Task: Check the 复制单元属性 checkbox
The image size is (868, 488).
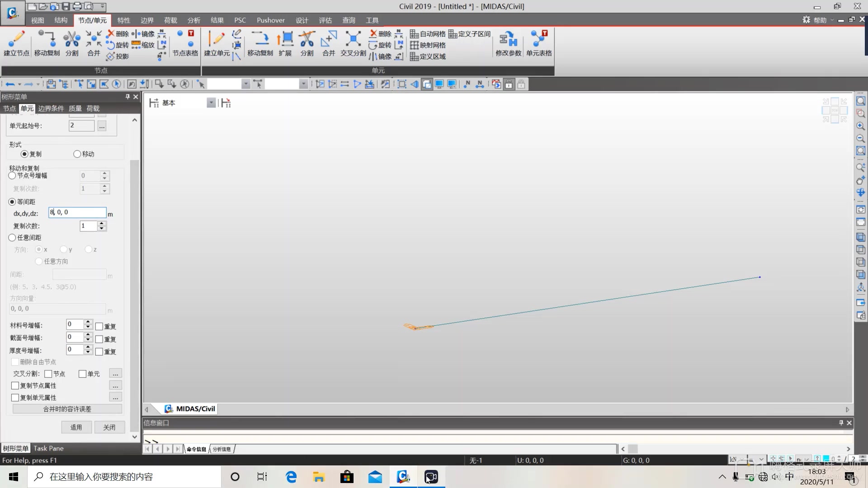Action: click(x=15, y=398)
